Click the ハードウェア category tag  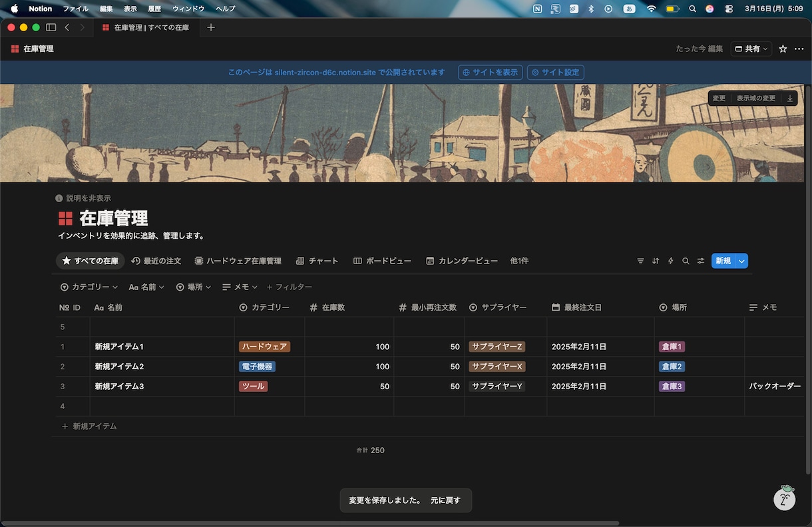click(x=264, y=347)
